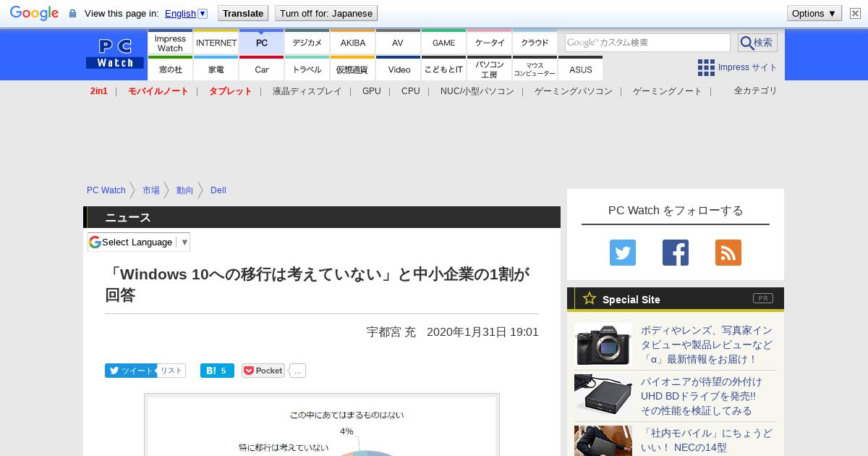Open the INTERNET tab
Screen dimensions: 868x456
tap(216, 43)
